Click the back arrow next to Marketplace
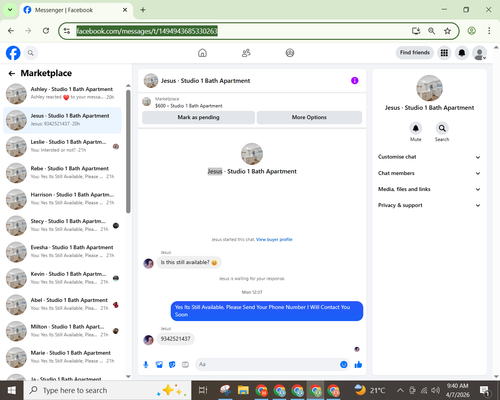The height and width of the screenshot is (400, 500). (x=12, y=73)
